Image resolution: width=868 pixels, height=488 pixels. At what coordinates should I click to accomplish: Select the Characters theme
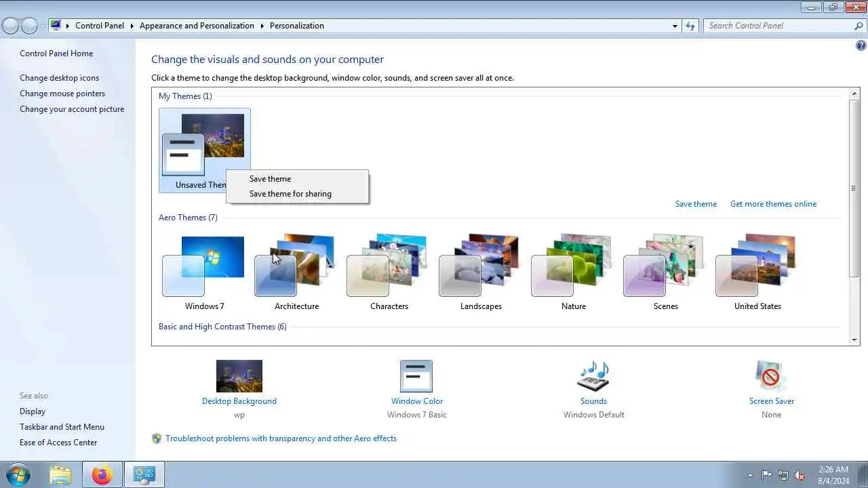click(x=389, y=272)
